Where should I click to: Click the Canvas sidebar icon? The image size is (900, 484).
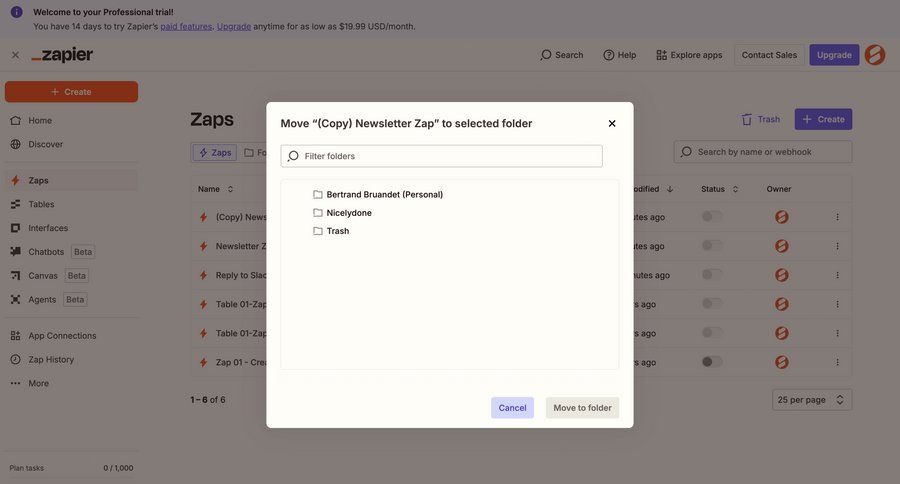[x=15, y=276]
